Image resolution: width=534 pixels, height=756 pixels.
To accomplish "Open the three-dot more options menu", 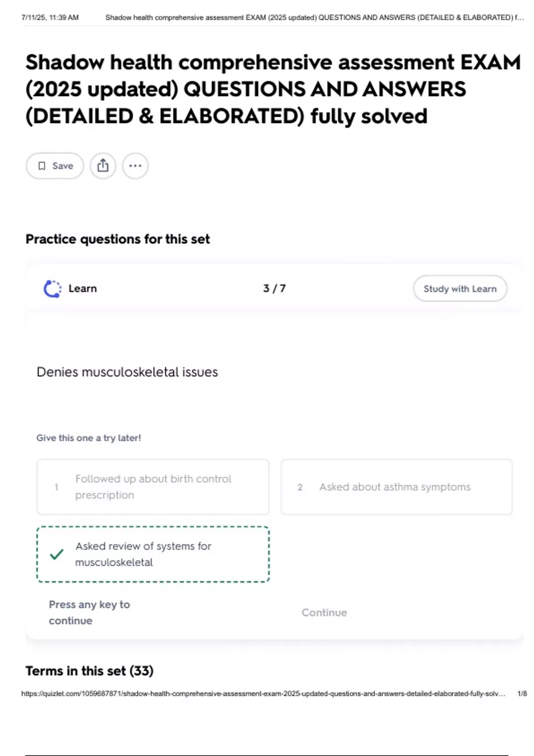I will (x=135, y=166).
